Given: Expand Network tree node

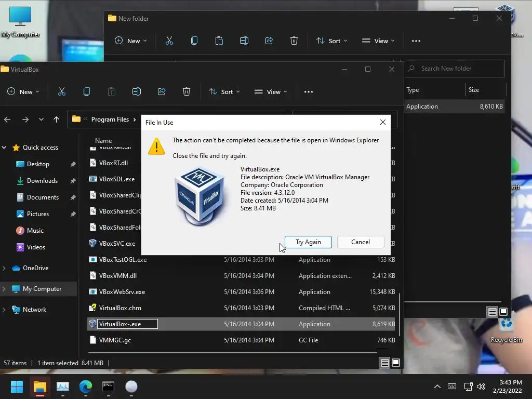Looking at the screenshot, I should (x=4, y=310).
